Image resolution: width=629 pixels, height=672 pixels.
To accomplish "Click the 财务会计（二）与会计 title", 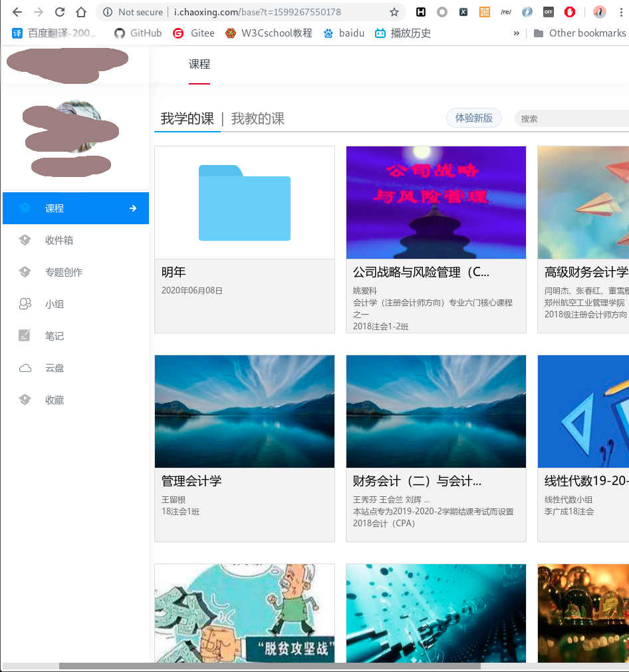I will pos(417,481).
